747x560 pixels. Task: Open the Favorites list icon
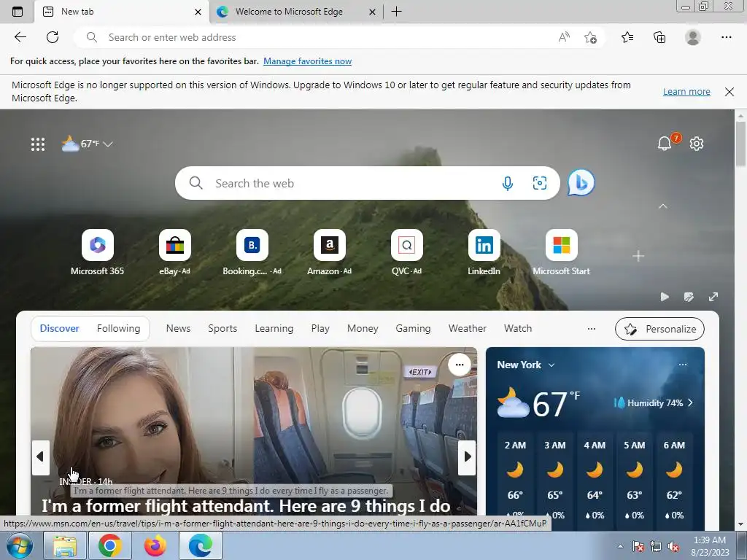[627, 37]
